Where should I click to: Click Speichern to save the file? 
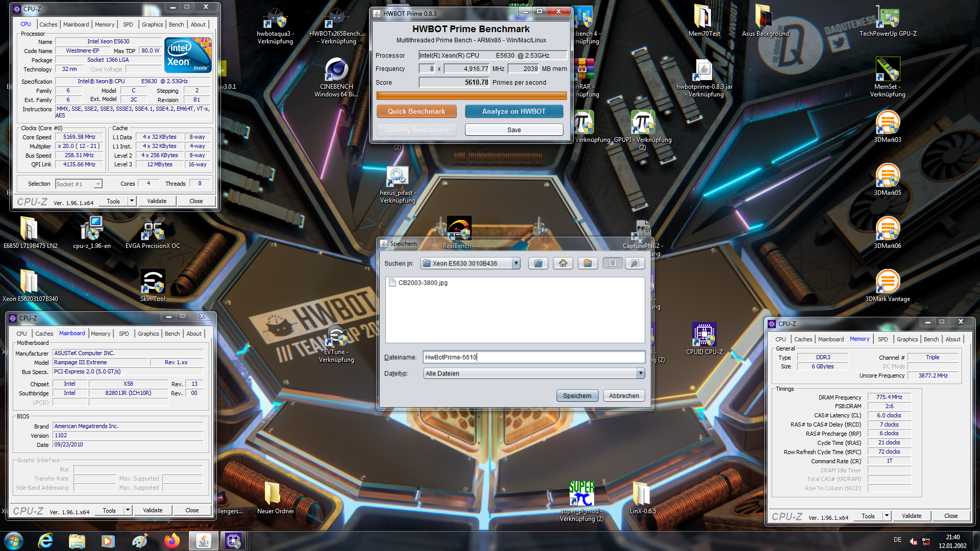[577, 396]
